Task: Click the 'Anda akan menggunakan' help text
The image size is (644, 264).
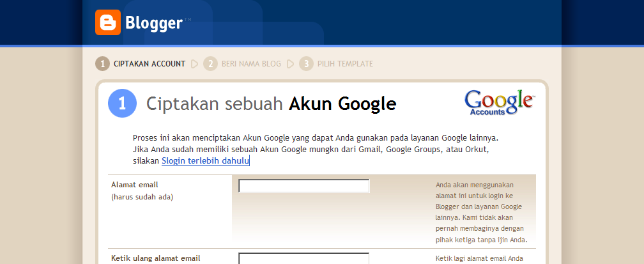Action: [x=481, y=212]
